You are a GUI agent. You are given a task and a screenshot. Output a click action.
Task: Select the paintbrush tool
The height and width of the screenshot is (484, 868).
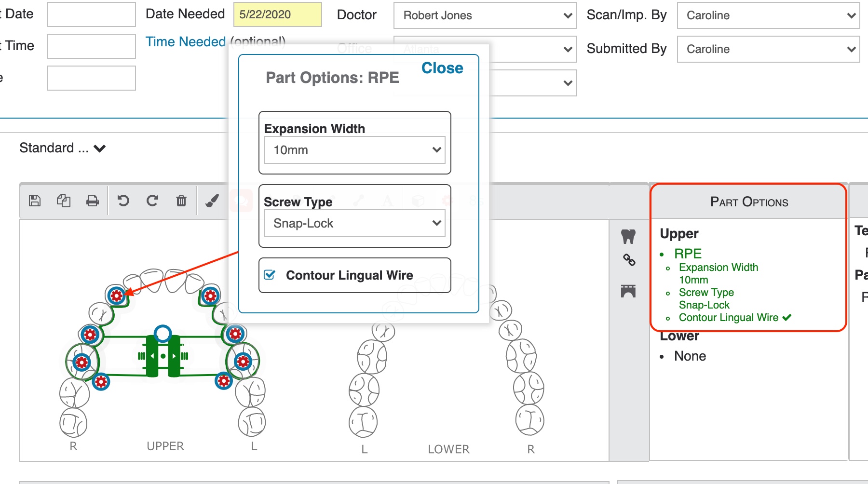(212, 201)
